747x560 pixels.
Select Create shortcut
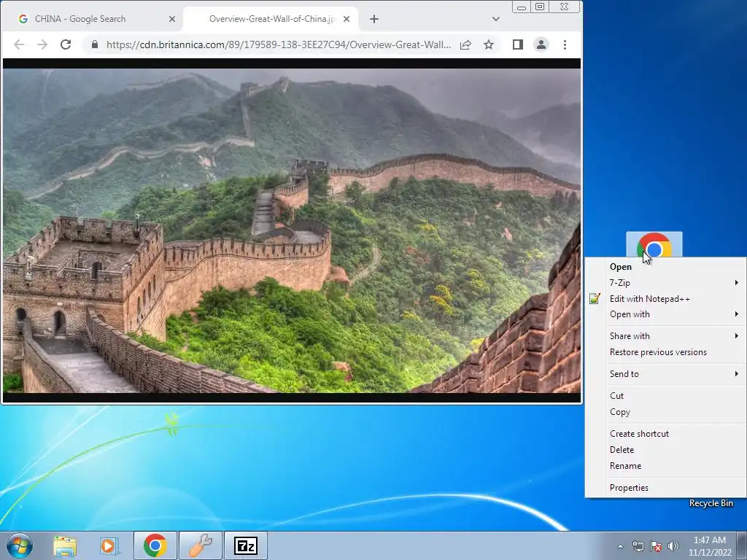coord(665,434)
